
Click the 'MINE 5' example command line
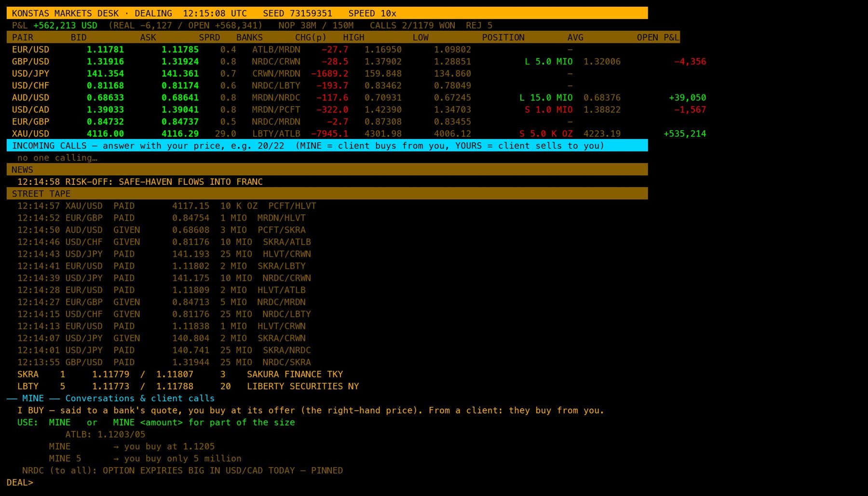pos(145,458)
